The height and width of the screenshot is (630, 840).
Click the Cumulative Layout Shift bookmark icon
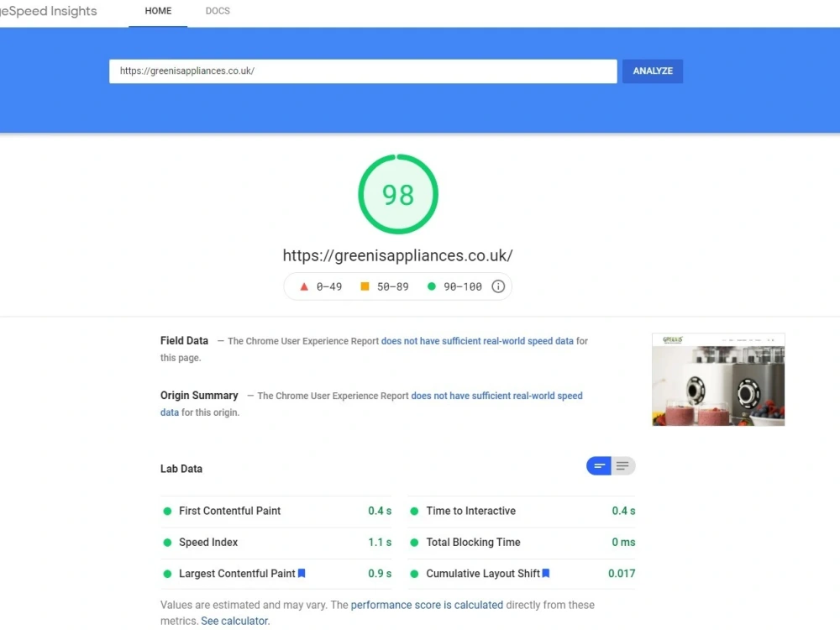[546, 573]
